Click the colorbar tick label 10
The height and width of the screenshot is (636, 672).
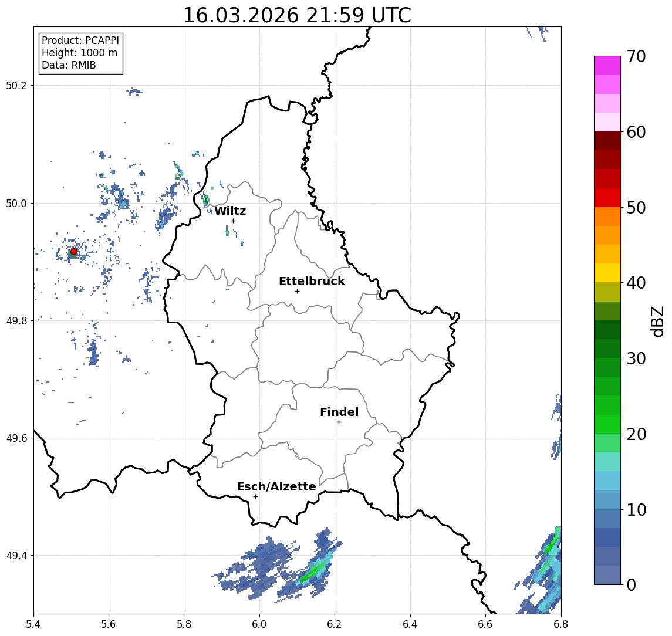tap(636, 509)
